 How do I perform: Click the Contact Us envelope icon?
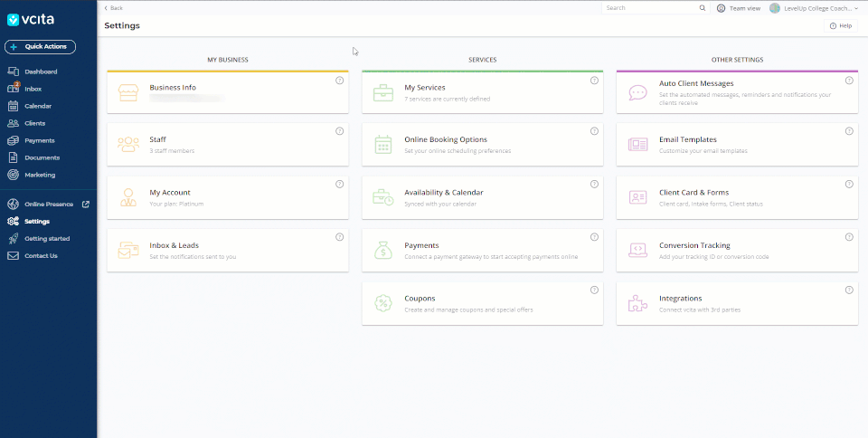point(14,256)
